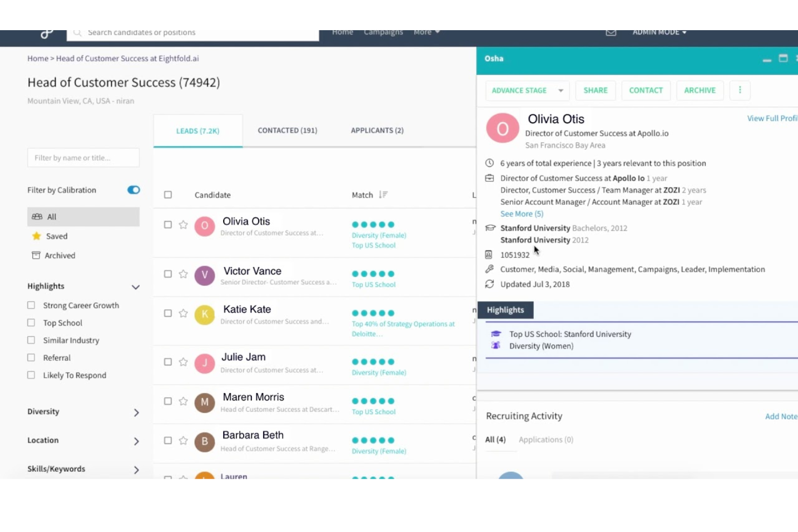Click the See More (5) link

point(521,214)
